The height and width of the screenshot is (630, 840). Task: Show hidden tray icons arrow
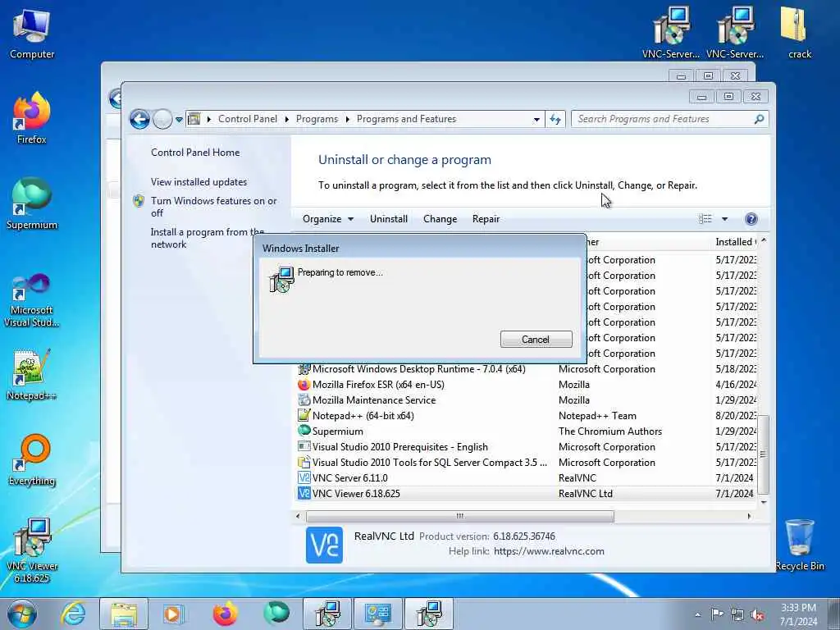click(697, 615)
